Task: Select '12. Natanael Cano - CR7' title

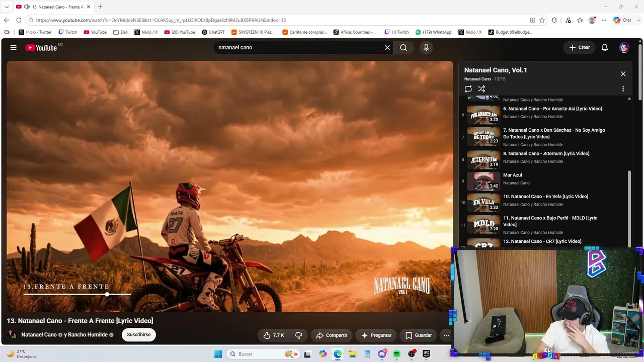Action: click(x=542, y=241)
